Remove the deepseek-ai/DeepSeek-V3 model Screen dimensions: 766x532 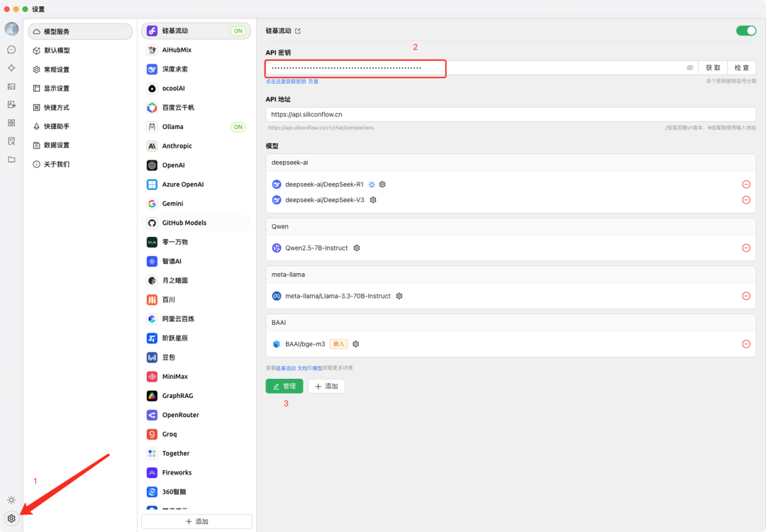[746, 200]
